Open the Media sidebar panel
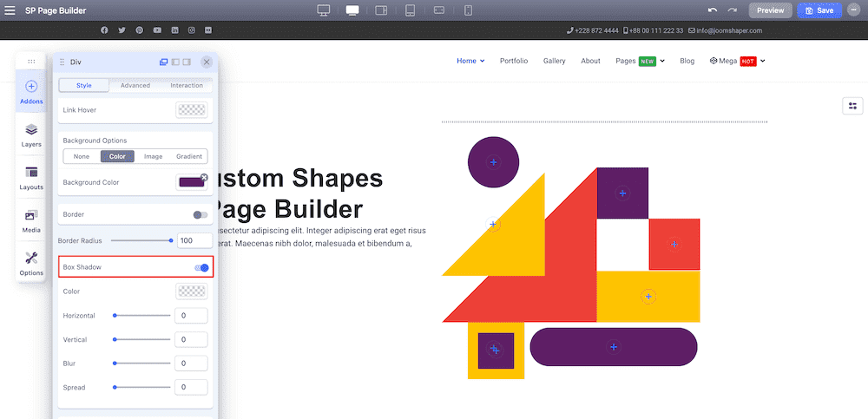 pyautogui.click(x=31, y=220)
